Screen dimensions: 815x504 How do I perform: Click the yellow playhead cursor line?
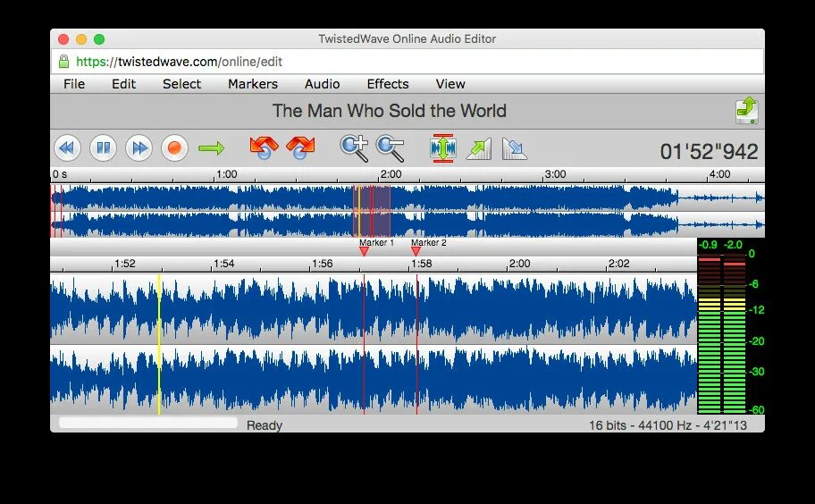pos(159,344)
